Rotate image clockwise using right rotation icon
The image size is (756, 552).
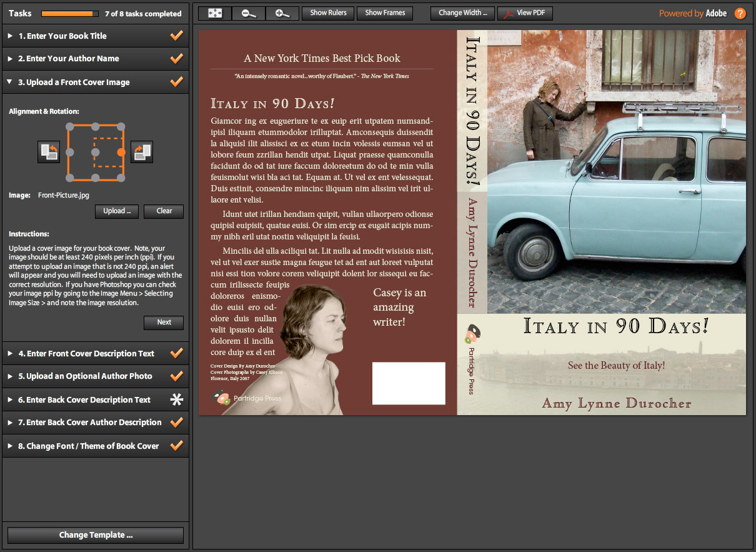point(142,152)
